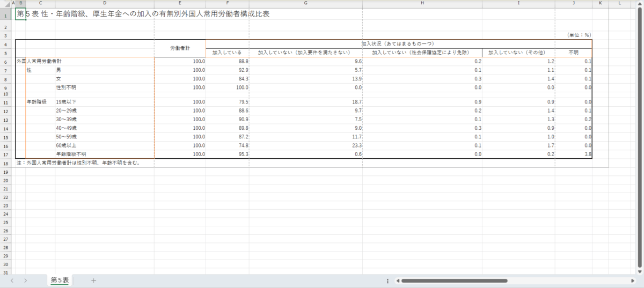
Task: Add a new sheet with plus icon
Action: [93, 280]
